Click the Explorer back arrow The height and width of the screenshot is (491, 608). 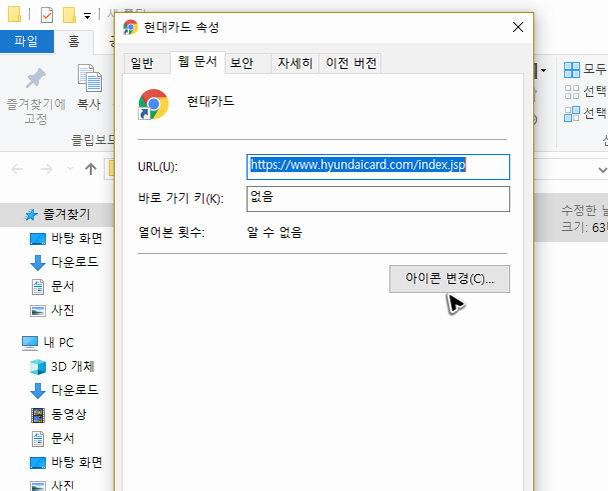17,169
